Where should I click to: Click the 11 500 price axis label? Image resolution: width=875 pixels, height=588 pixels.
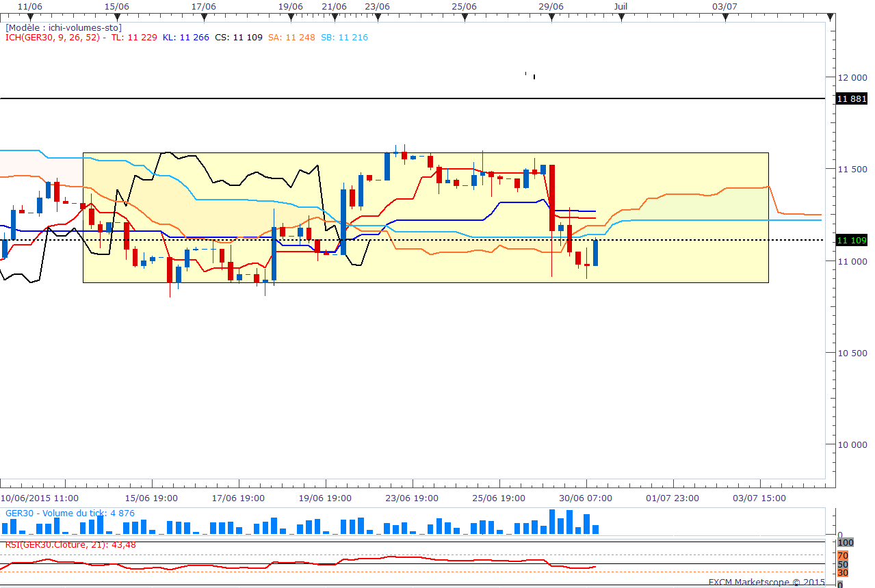(x=852, y=169)
